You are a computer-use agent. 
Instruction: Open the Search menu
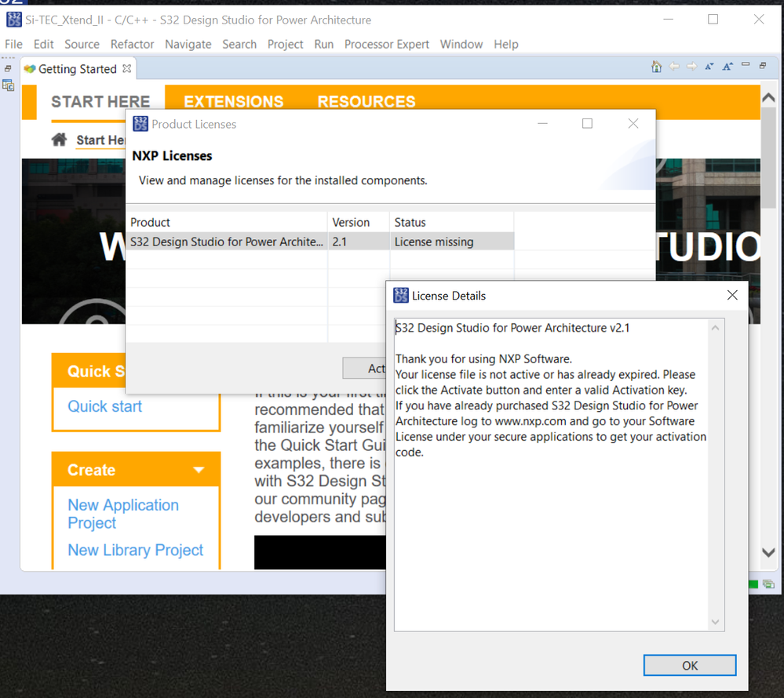[239, 45]
